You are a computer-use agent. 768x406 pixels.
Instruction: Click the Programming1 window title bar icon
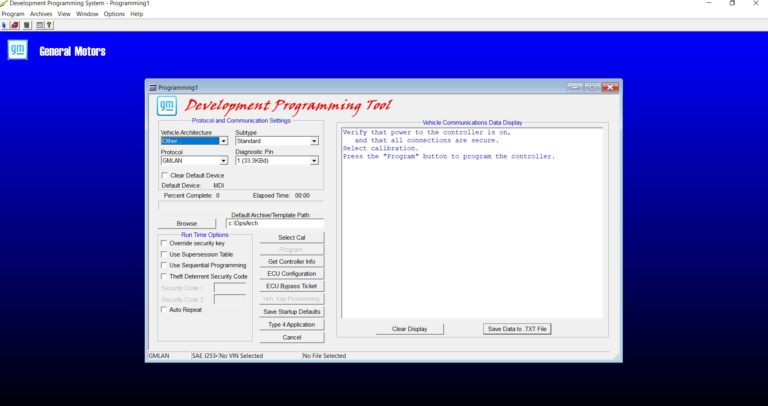(152, 88)
